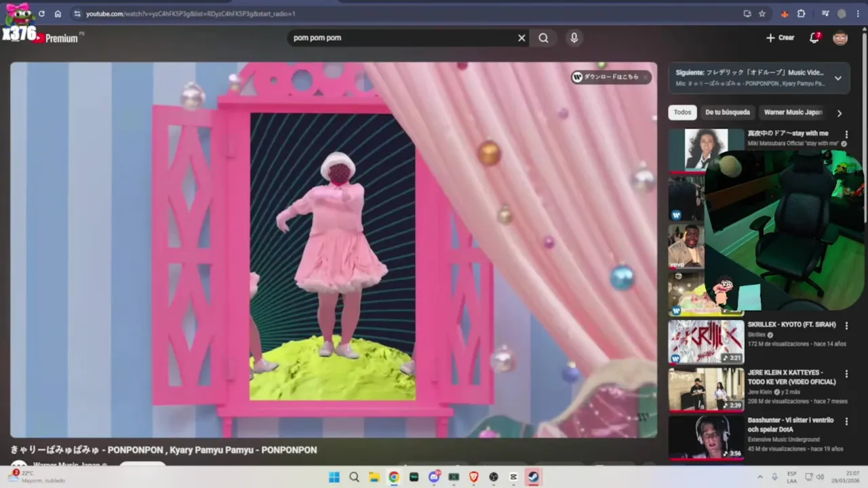Click the Crear button
The image size is (868, 488).
coord(781,38)
